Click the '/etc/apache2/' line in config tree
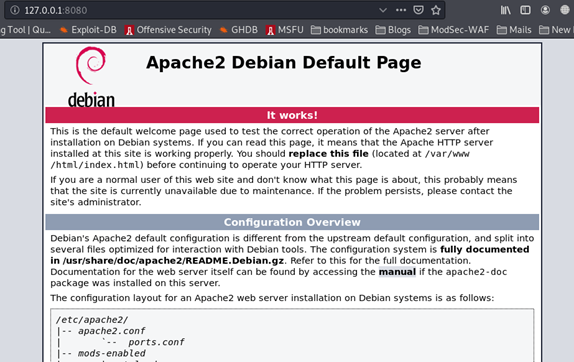This screenshot has width=574, height=362. [92, 320]
